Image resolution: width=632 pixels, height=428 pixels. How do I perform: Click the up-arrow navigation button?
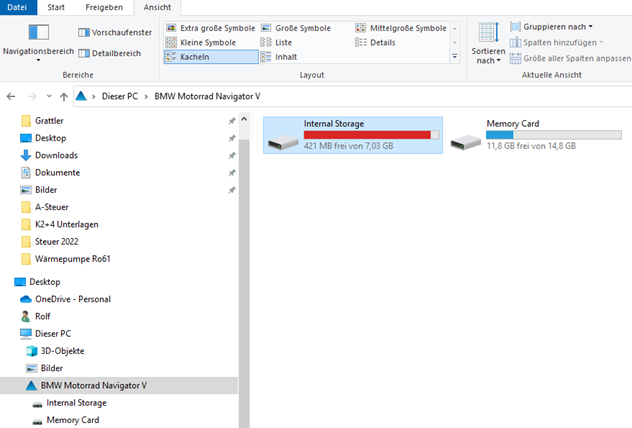(x=64, y=96)
